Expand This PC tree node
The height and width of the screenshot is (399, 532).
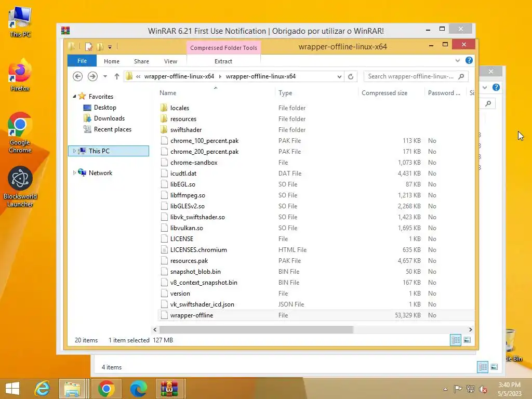(x=74, y=151)
